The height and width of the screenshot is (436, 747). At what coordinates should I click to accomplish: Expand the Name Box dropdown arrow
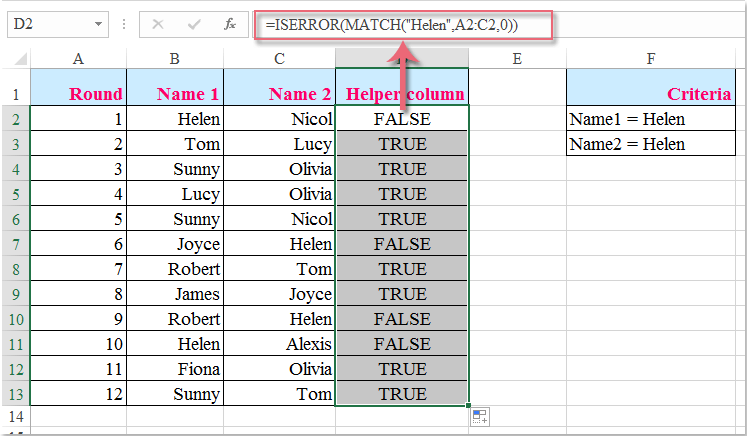click(98, 24)
